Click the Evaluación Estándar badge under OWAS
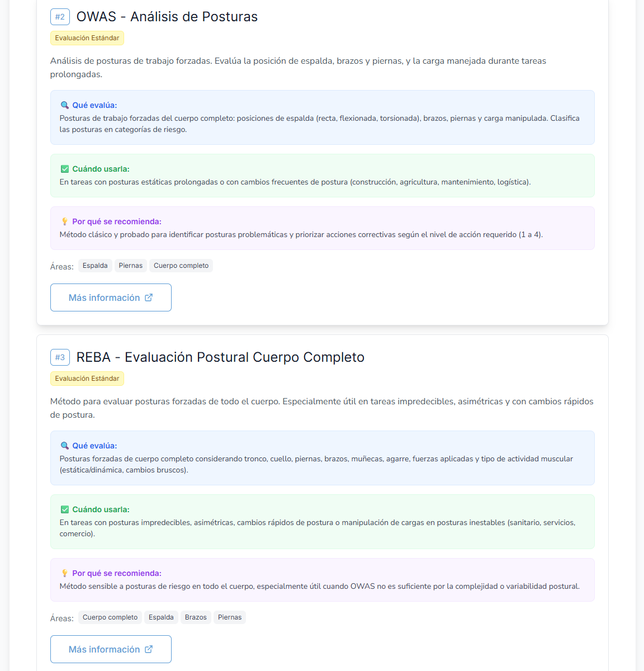The image size is (644, 671). (87, 38)
